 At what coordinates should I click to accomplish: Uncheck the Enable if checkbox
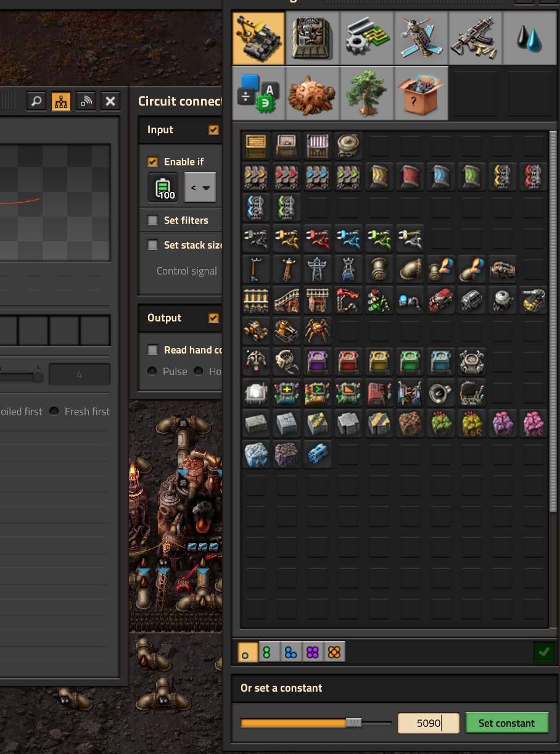pos(152,162)
